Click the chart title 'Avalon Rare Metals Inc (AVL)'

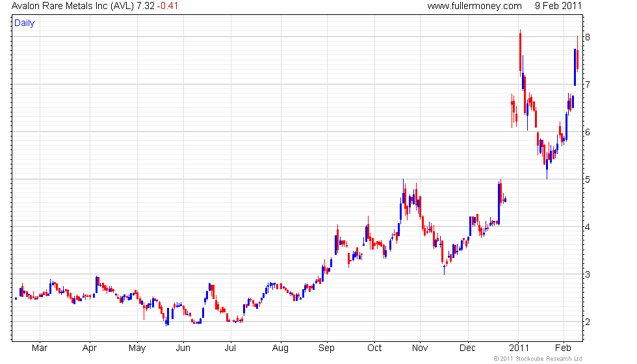[x=73, y=6]
